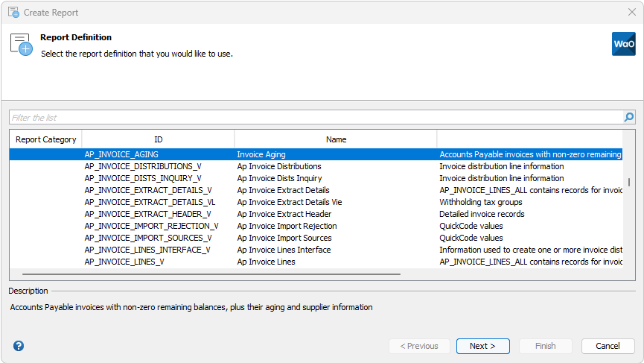Screen dimensions: 644x363
Task: Choose the Ap Invoice Dists Inquiry row
Action: (x=279, y=178)
